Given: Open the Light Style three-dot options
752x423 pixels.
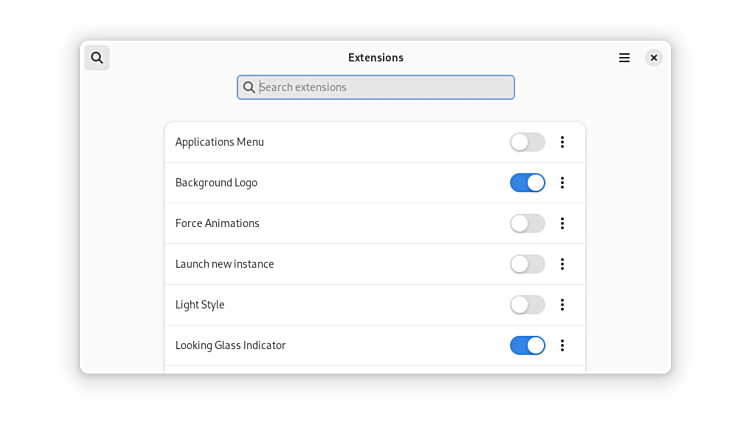Looking at the screenshot, I should pos(562,305).
